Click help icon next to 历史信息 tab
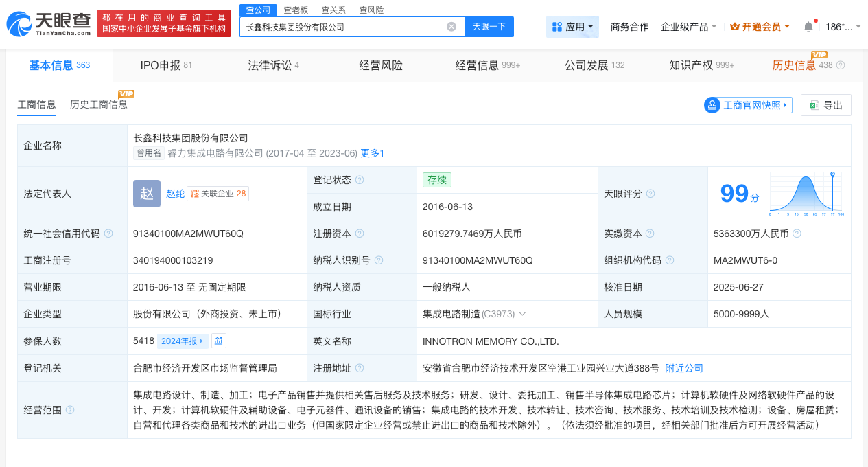Viewport: 868px width, 467px height. coord(841,65)
